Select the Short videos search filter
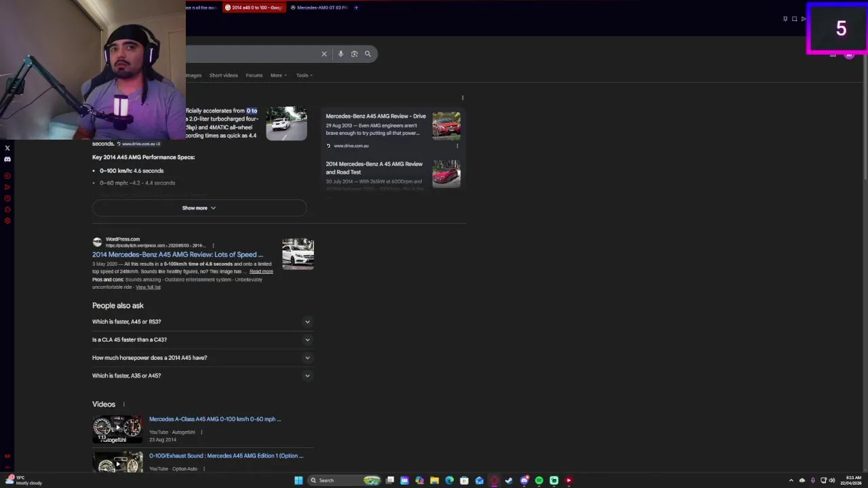Image resolution: width=868 pixels, height=488 pixels. [x=224, y=75]
